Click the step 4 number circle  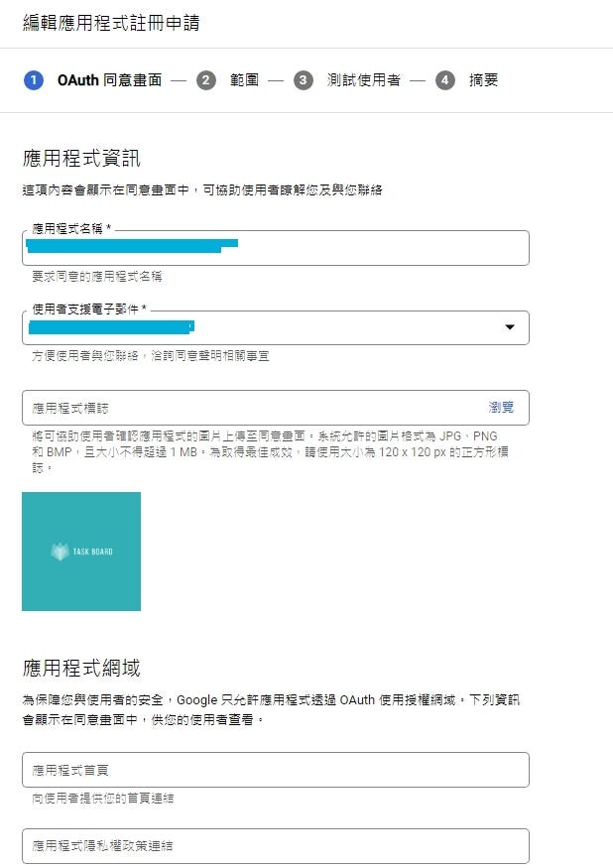click(445, 80)
